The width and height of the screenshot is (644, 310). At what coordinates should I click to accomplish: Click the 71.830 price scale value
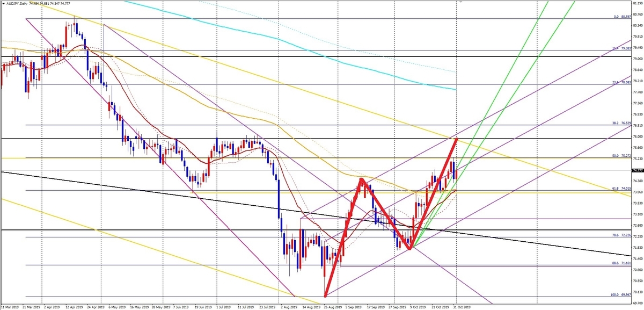(x=638, y=248)
